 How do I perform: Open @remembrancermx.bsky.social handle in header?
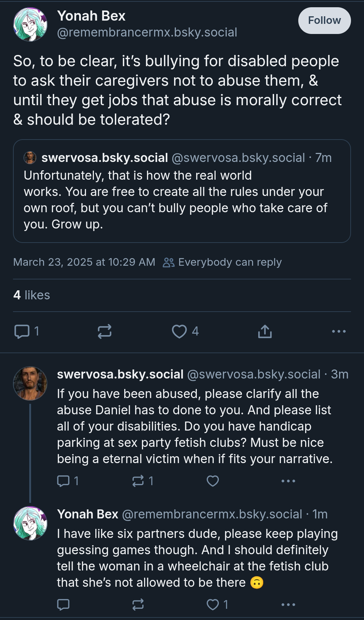pos(147,33)
